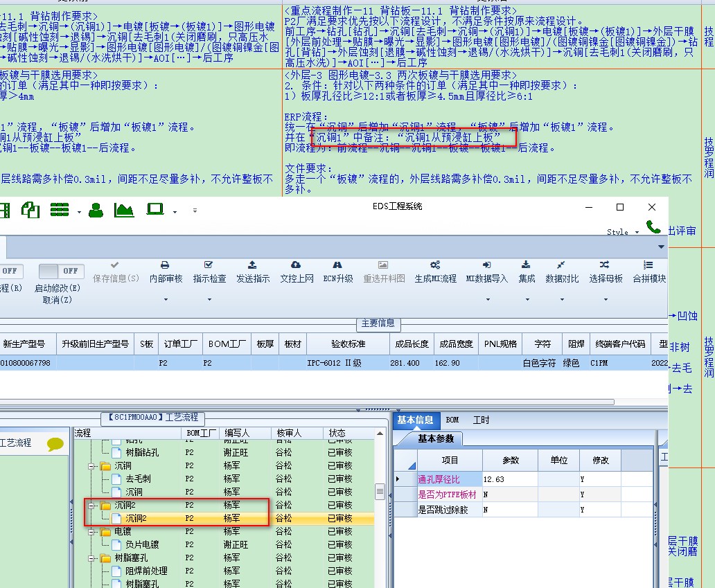Click the main grid horizontal scrollbar
The image size is (715, 588).
[x=306, y=402]
